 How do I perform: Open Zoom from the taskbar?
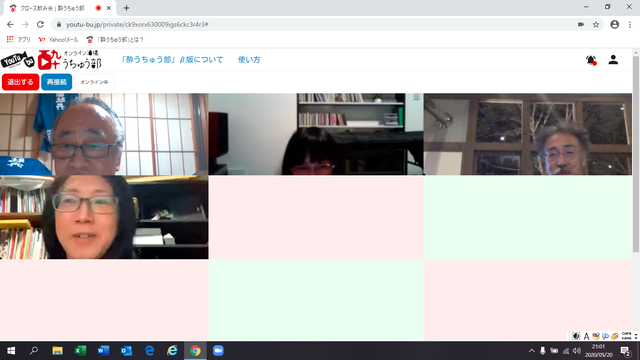(218, 351)
